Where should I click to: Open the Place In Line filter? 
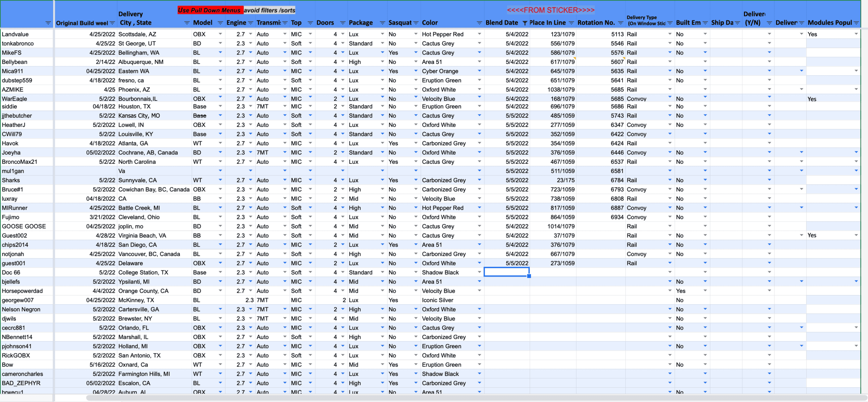coord(571,23)
